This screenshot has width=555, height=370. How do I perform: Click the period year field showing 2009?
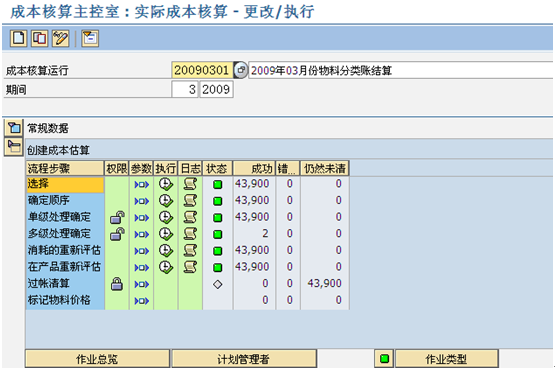pyautogui.click(x=216, y=89)
